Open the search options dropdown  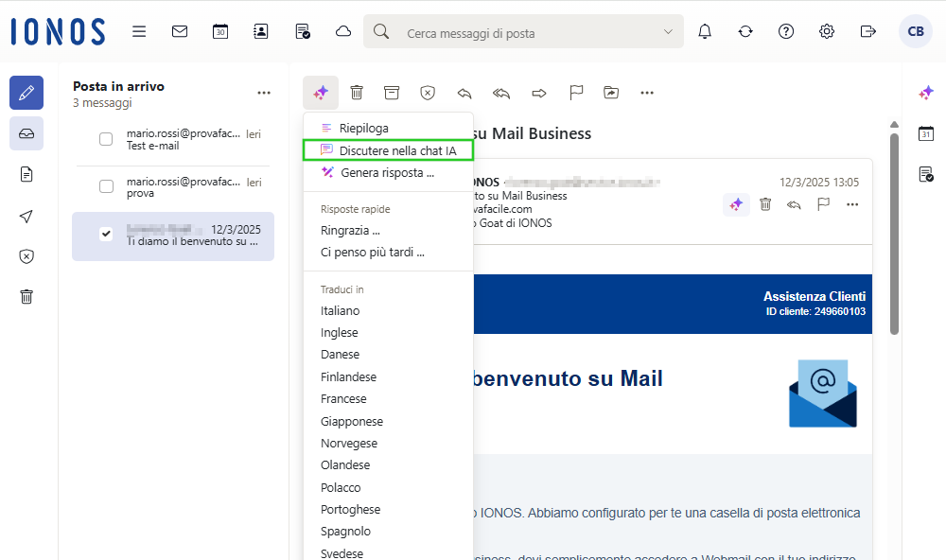[x=668, y=31]
